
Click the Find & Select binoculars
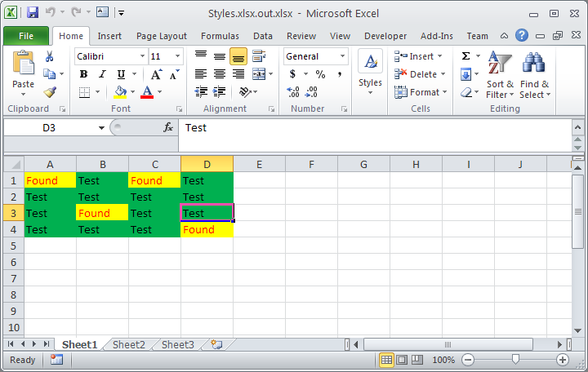click(534, 75)
